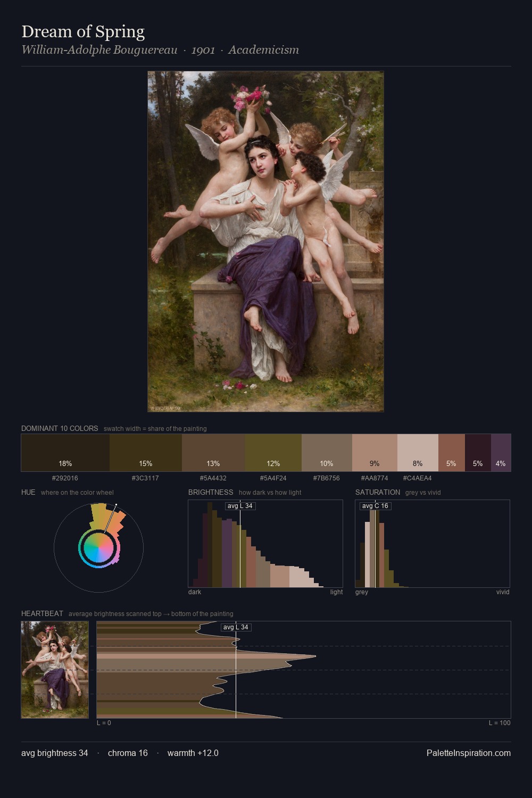Open the PaletteInspiration.com link
Screen dimensions: 532x798
[x=469, y=753]
